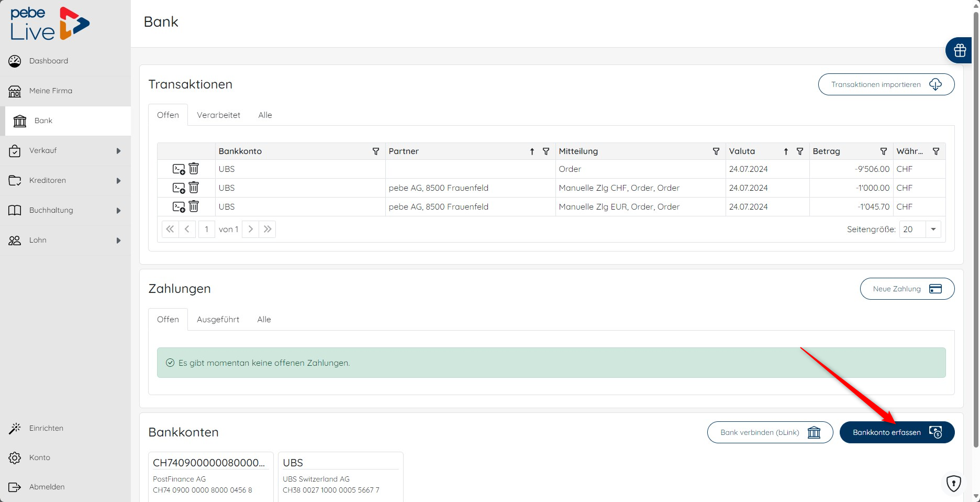
Task: Click Neue Zahlung button
Action: [907, 289]
